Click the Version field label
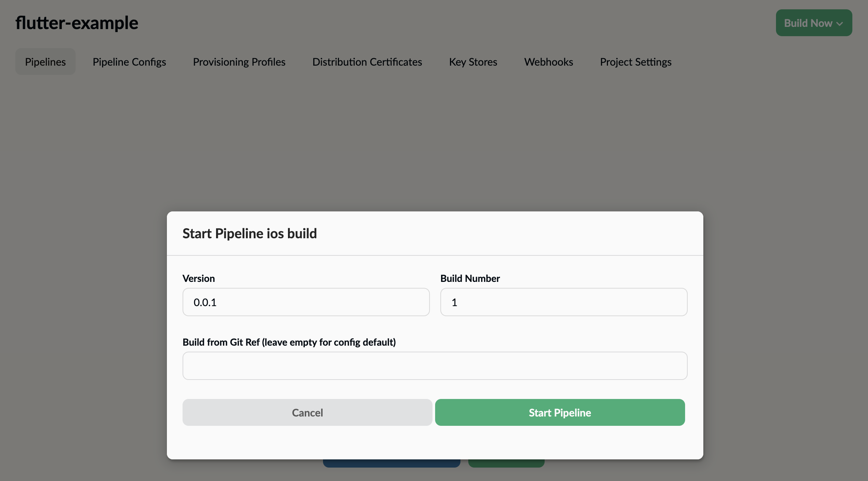868x481 pixels. 199,279
